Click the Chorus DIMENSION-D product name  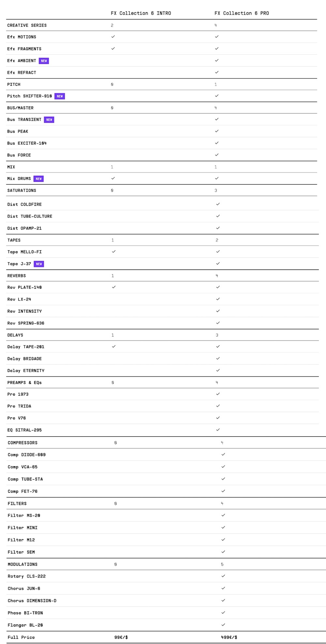click(x=32, y=601)
